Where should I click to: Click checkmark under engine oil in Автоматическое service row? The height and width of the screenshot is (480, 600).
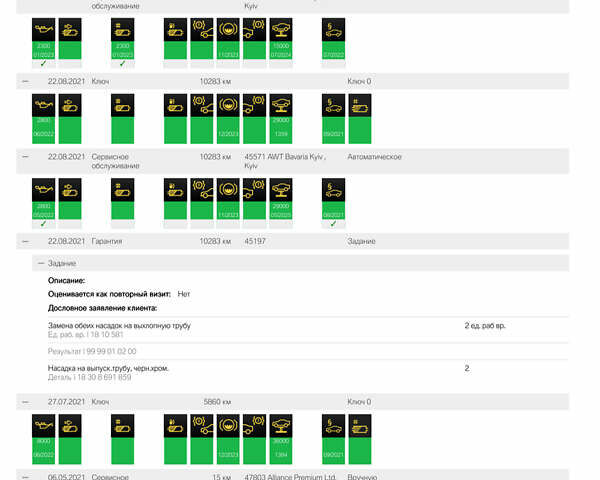pyautogui.click(x=43, y=224)
